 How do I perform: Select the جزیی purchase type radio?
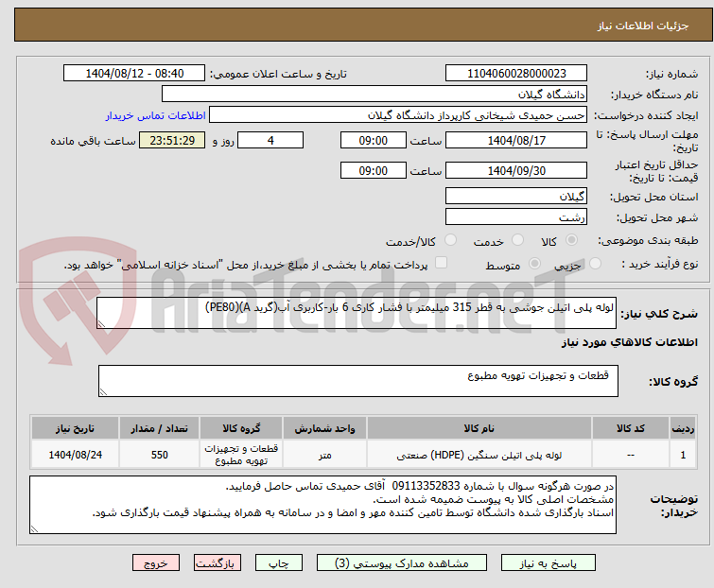[595, 264]
